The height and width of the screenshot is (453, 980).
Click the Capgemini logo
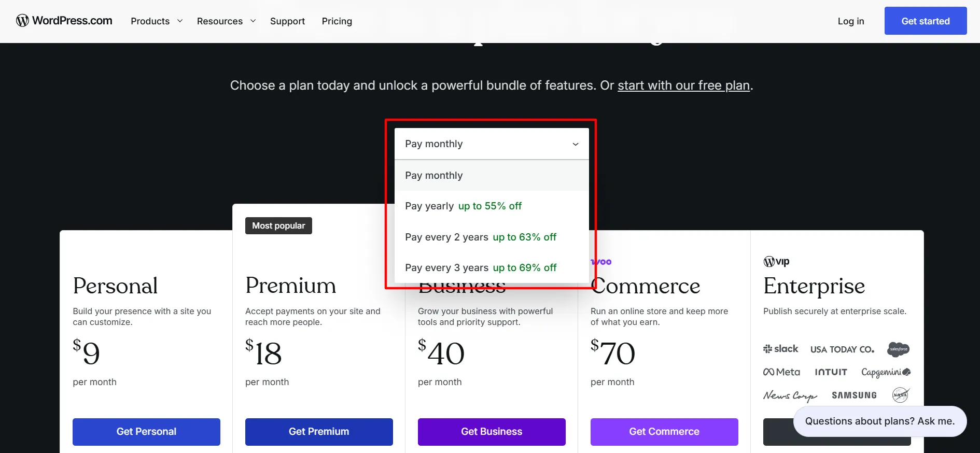[x=886, y=372]
